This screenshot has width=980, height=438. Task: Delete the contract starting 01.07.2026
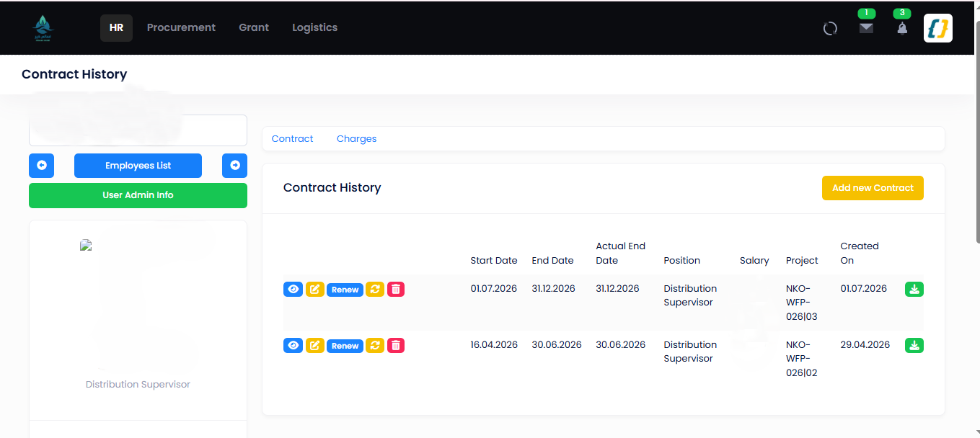pyautogui.click(x=396, y=289)
